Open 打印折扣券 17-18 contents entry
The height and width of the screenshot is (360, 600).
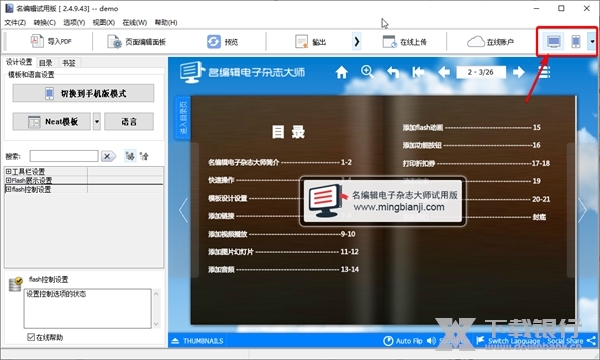click(x=476, y=163)
